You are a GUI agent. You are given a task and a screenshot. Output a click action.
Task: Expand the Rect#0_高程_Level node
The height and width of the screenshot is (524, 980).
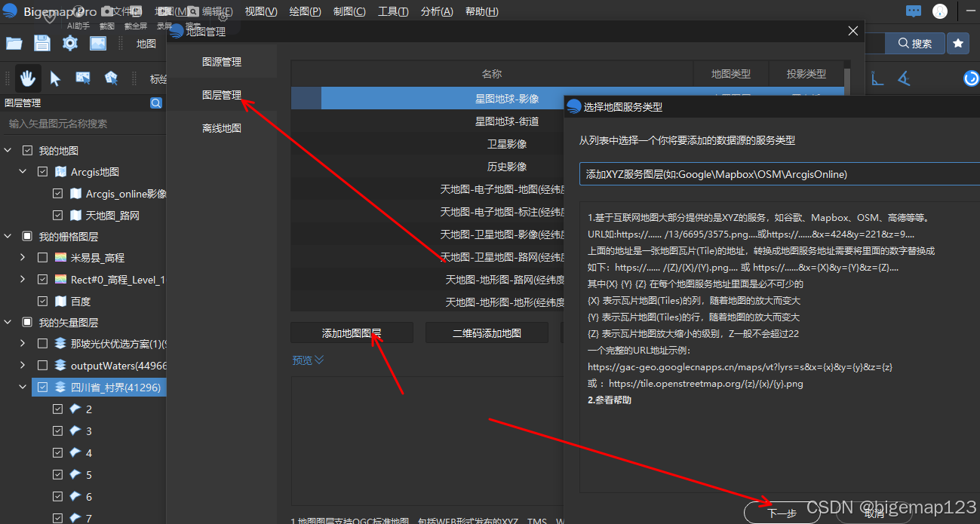[23, 280]
